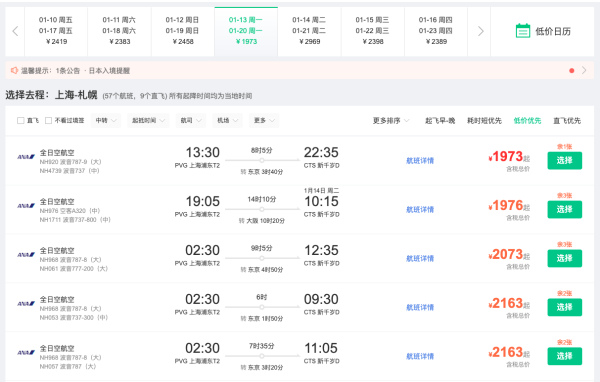Click the 13:30 departure time
Viewport: 600px width, 382px height.
(202, 152)
